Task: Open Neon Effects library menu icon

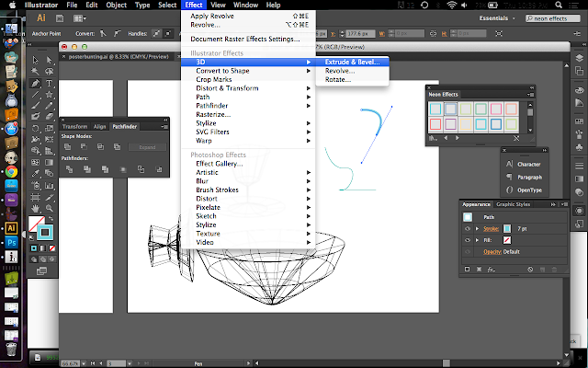Action: tap(433, 138)
